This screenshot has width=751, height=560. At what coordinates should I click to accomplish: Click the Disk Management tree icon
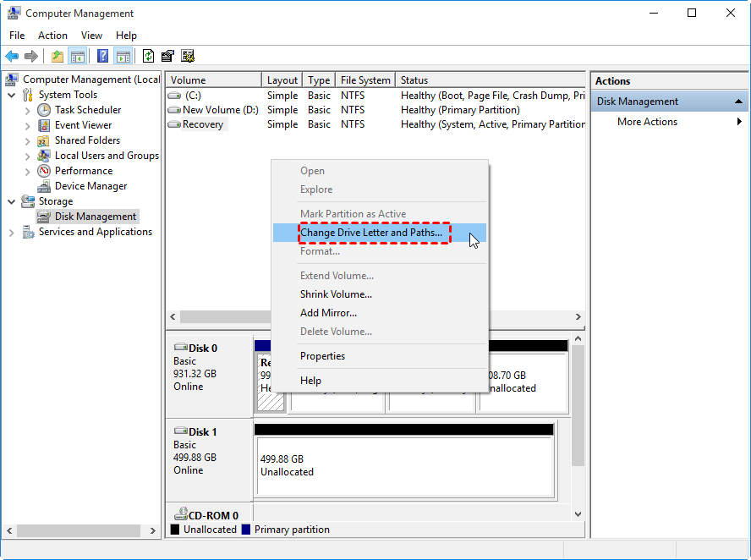point(44,217)
